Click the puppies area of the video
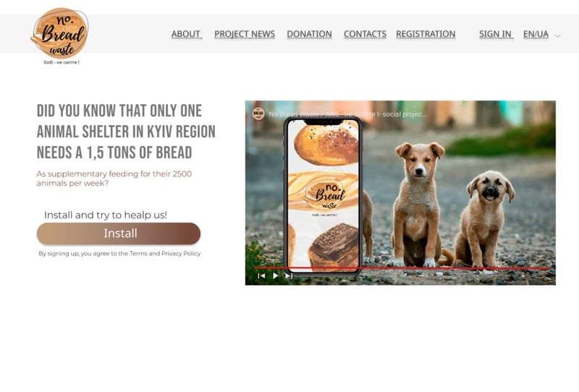This screenshot has width=579, height=392. 455,204
